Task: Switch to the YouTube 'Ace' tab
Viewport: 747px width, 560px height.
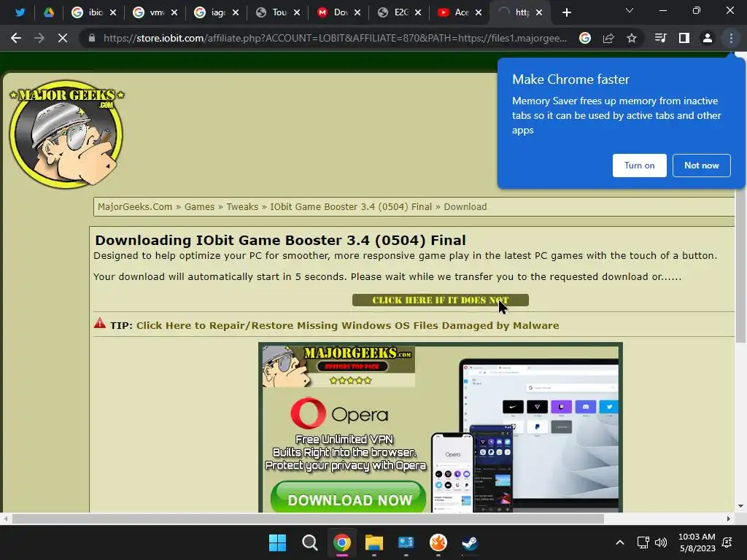Action: coord(460,12)
